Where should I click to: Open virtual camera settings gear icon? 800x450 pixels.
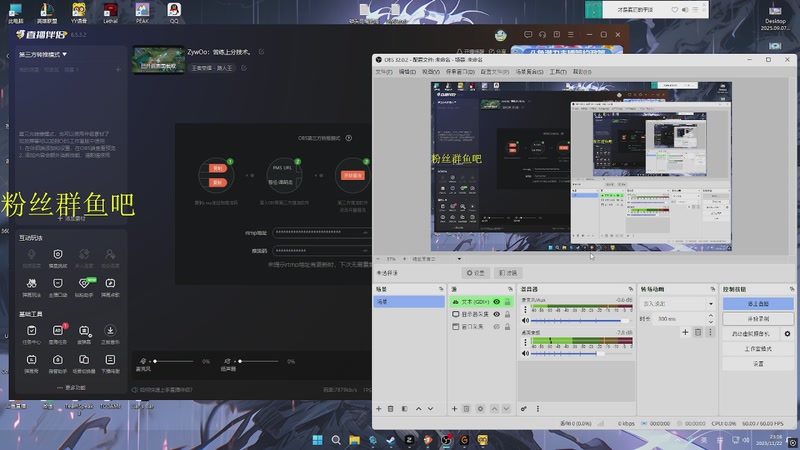pos(787,334)
